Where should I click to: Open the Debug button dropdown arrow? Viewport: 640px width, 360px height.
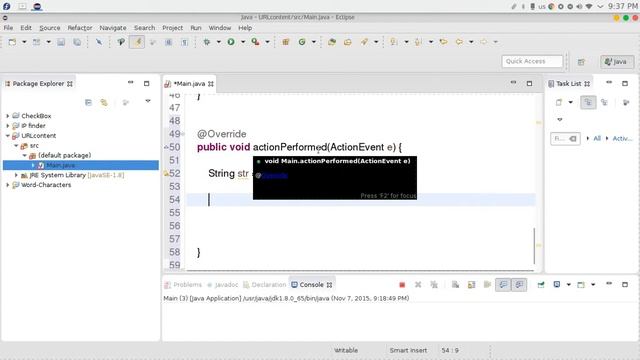218,42
